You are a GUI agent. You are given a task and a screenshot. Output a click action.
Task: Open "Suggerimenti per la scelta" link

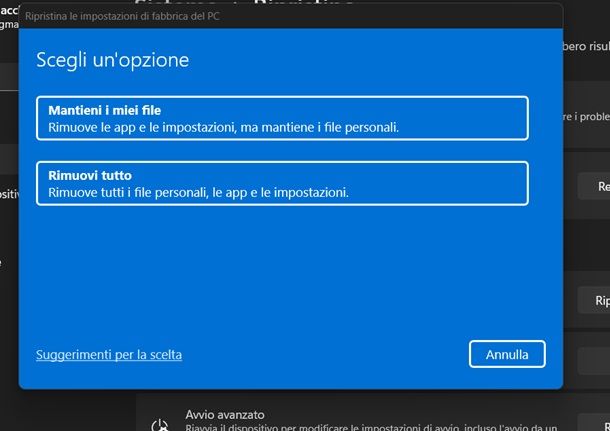point(109,354)
